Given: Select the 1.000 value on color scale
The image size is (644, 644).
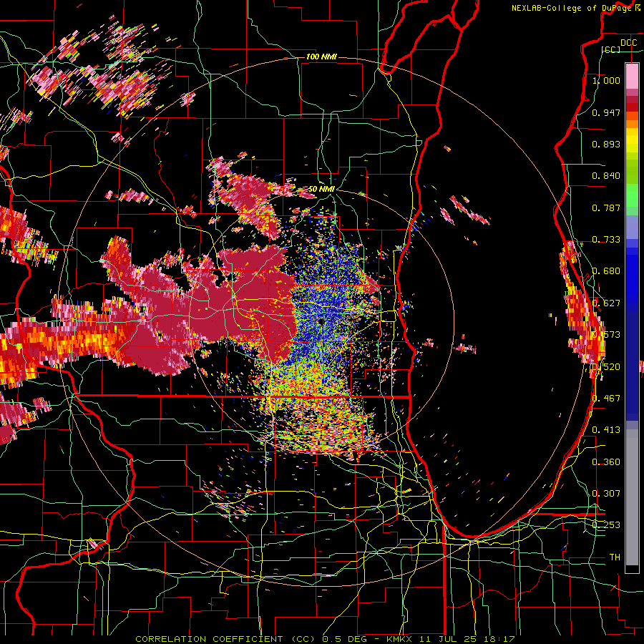Looking at the screenshot, I should coord(606,80).
